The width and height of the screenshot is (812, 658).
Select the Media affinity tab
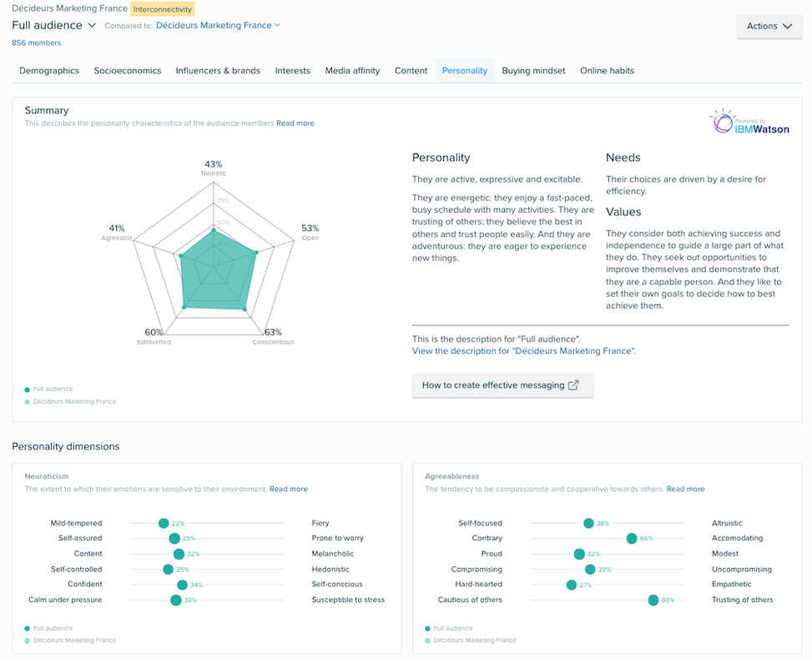(x=352, y=71)
